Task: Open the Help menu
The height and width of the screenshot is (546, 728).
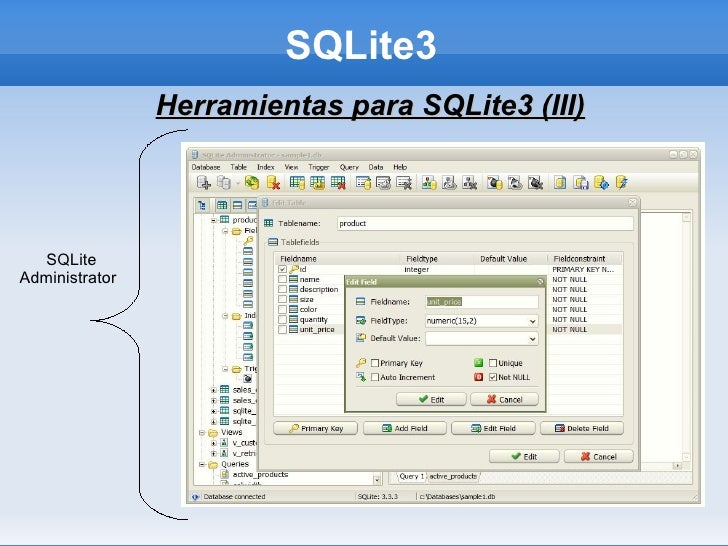Action: pos(400,167)
